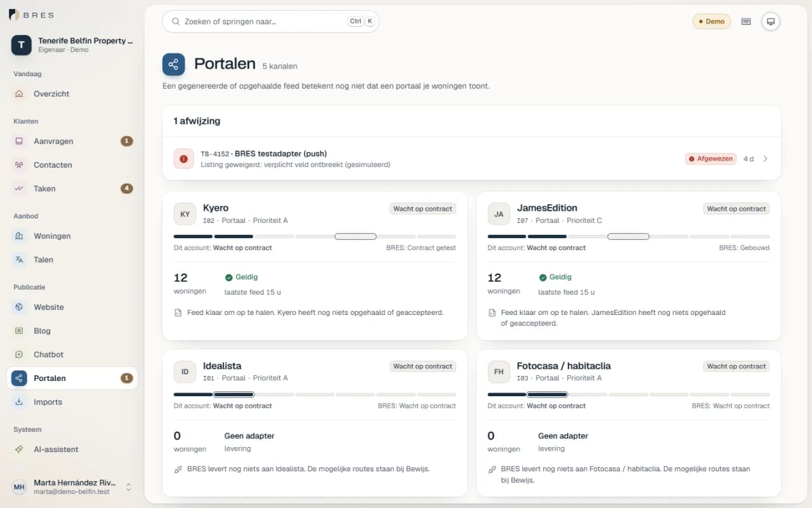Click the MH user avatar

19,487
